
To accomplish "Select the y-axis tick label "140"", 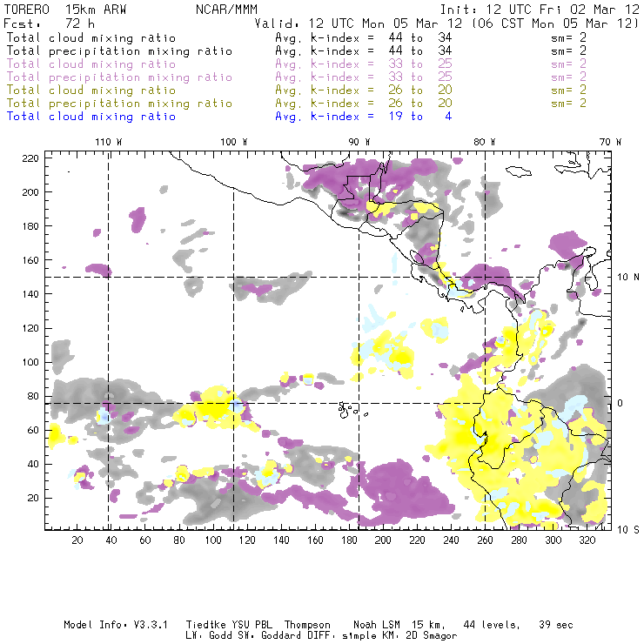I will point(30,294).
